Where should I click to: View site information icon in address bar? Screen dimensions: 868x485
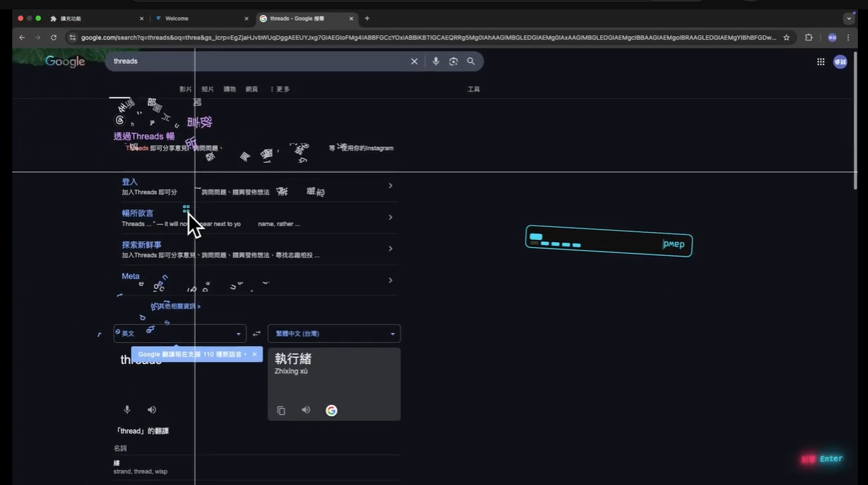click(x=72, y=37)
